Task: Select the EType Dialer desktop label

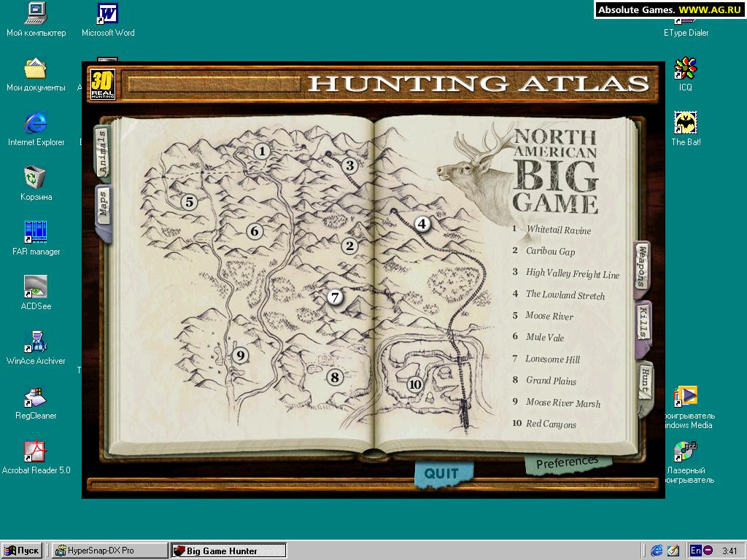Action: coord(686,33)
